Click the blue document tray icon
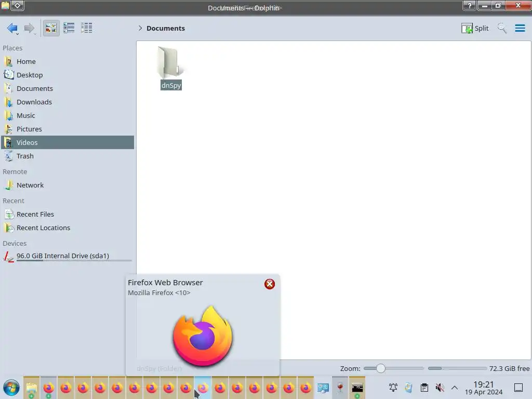 point(408,388)
